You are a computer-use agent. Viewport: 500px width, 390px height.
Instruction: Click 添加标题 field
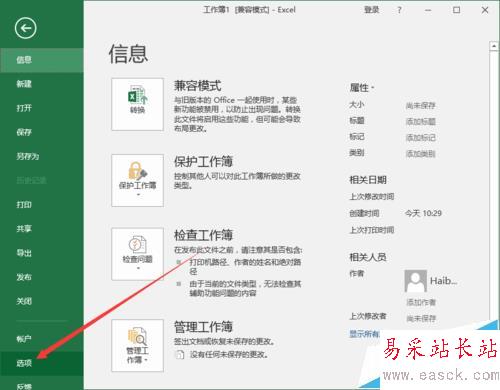coord(421,122)
